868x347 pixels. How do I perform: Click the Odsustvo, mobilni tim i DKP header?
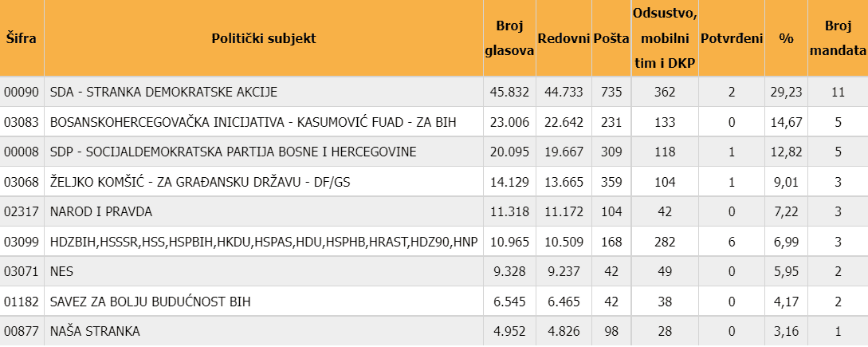pyautogui.click(x=664, y=38)
